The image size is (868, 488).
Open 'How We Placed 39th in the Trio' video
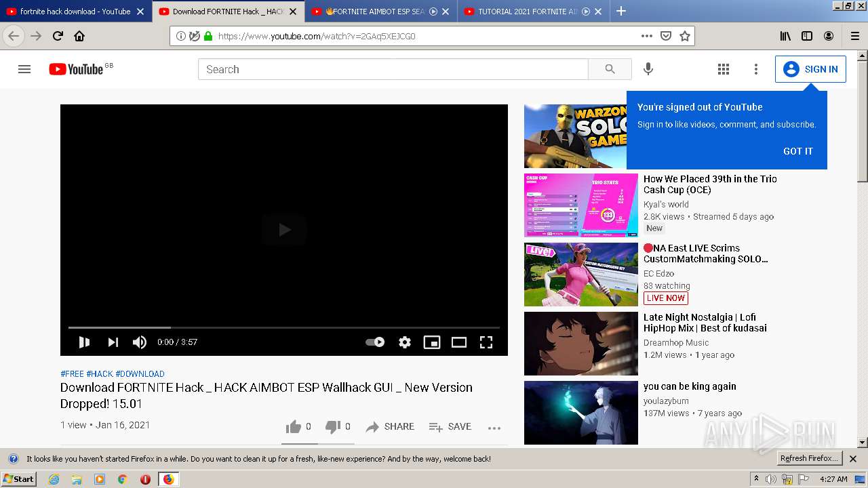tap(710, 184)
